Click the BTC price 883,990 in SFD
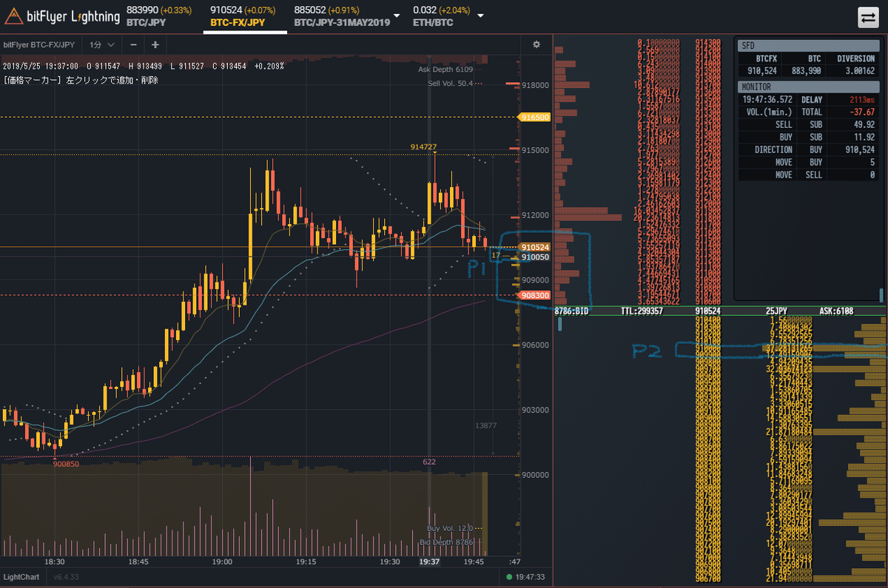The width and height of the screenshot is (888, 588). (808, 70)
